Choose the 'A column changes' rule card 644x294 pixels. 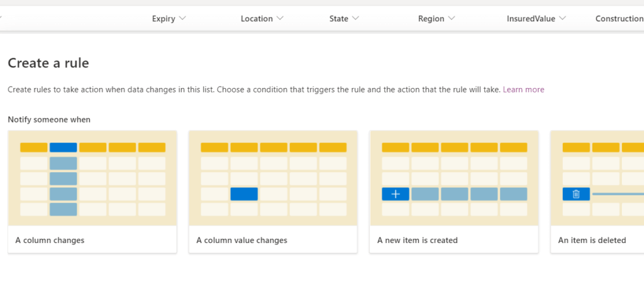pos(92,192)
